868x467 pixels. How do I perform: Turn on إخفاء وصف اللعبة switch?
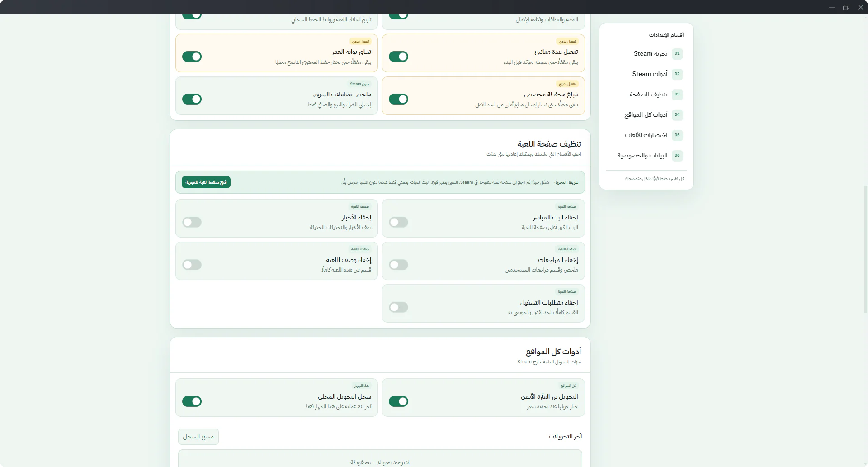click(x=192, y=265)
